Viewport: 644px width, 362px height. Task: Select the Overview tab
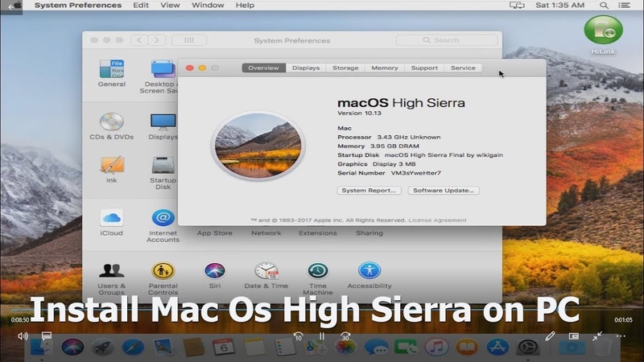[x=264, y=68]
